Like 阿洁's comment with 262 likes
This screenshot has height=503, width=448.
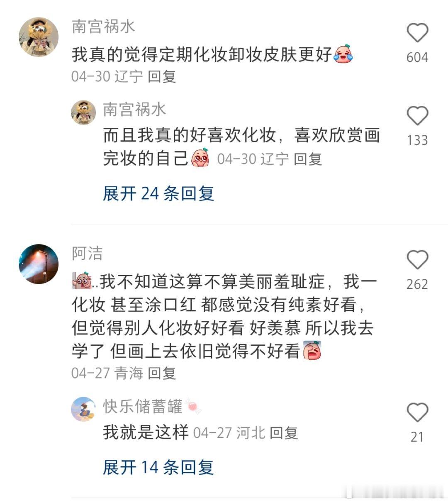[417, 260]
